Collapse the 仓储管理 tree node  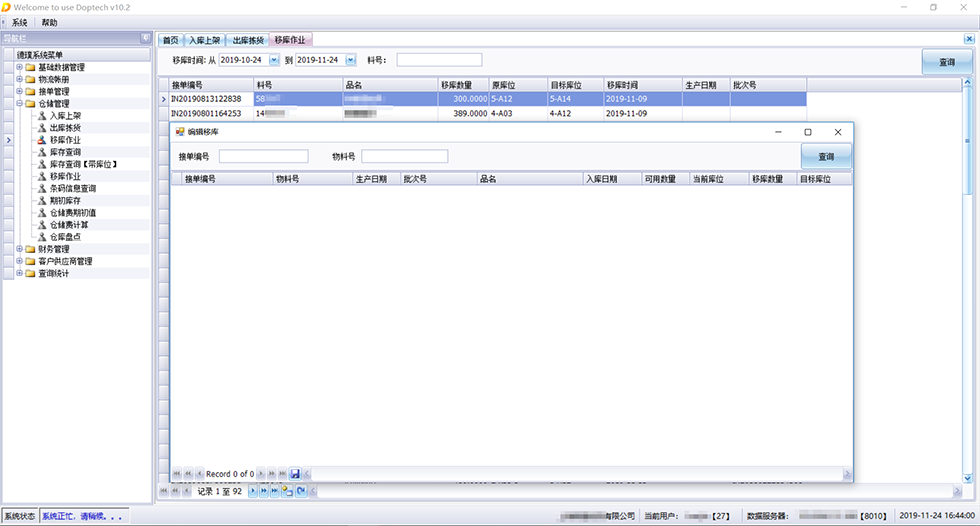point(18,104)
